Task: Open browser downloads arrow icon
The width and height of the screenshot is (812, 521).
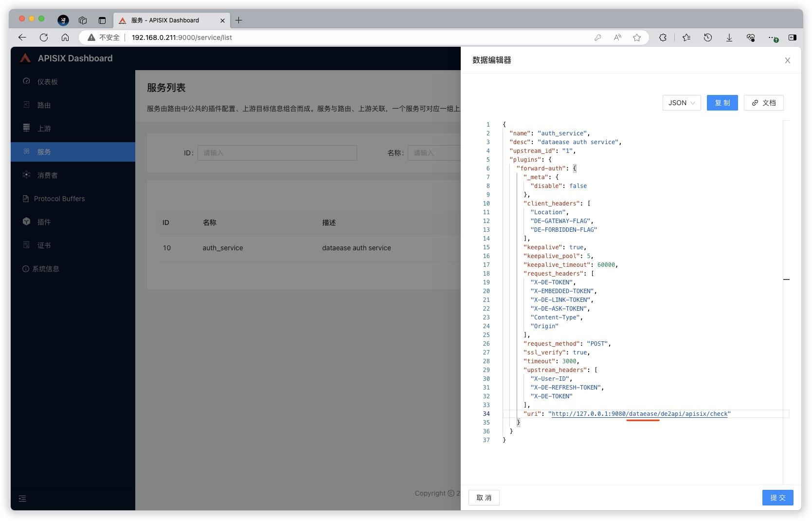Action: tap(729, 37)
